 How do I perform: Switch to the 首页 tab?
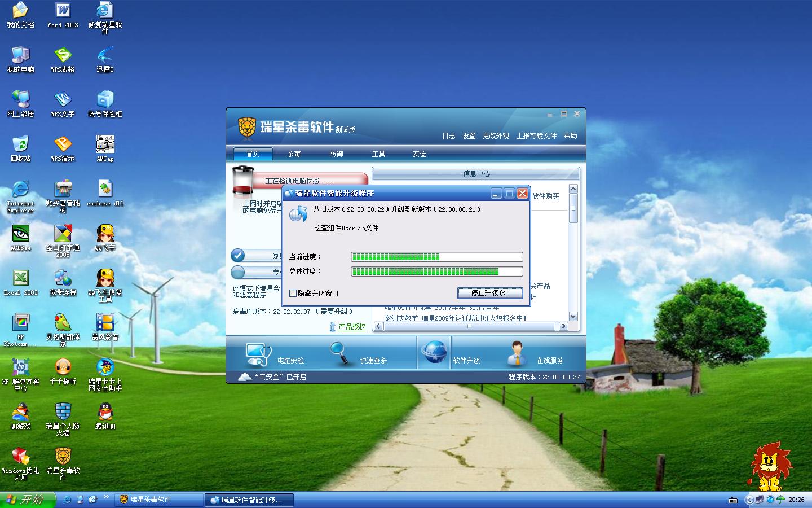(253, 154)
